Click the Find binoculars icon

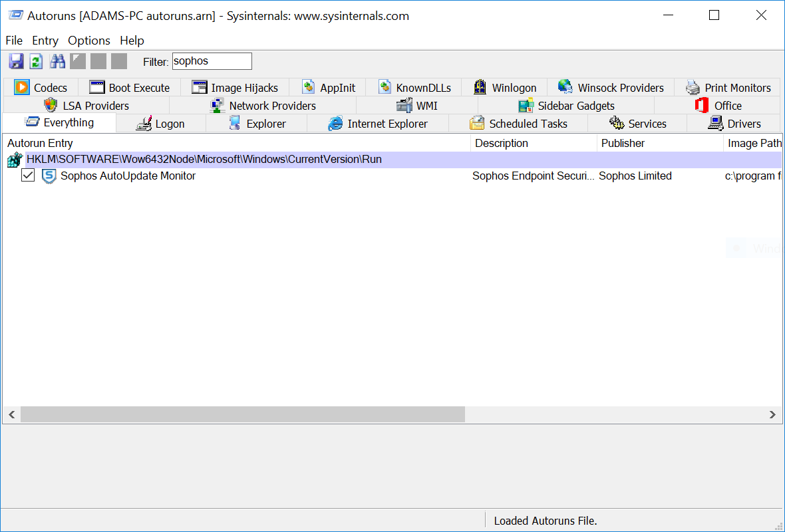57,62
